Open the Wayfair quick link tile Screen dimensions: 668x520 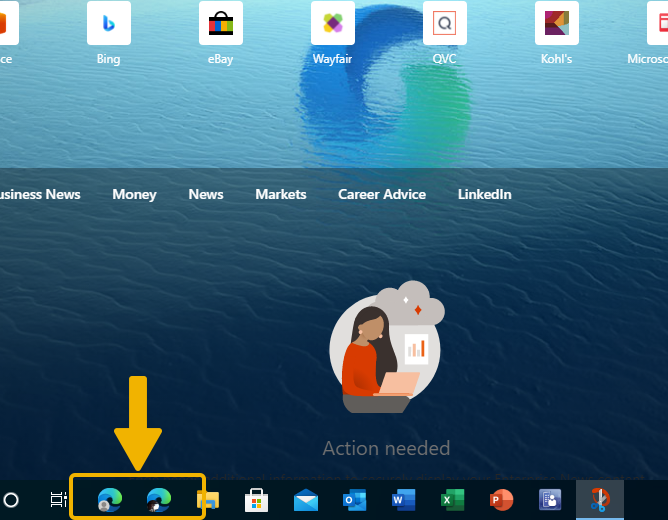pyautogui.click(x=333, y=23)
